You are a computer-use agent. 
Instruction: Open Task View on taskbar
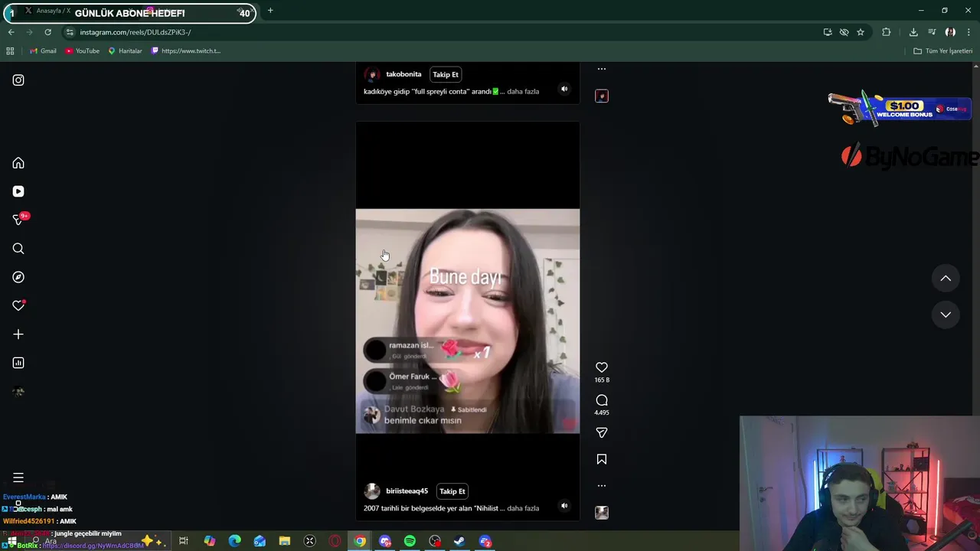184,541
